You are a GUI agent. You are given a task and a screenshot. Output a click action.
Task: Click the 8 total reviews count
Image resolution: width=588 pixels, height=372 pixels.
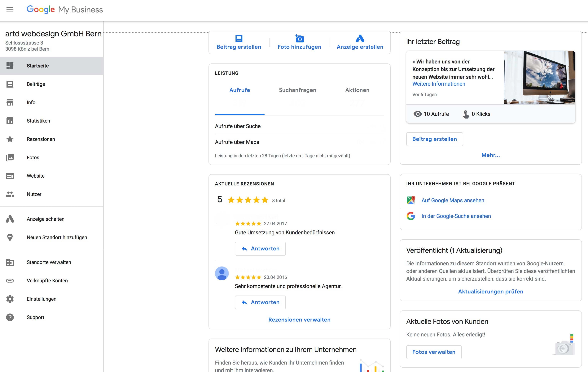click(278, 201)
